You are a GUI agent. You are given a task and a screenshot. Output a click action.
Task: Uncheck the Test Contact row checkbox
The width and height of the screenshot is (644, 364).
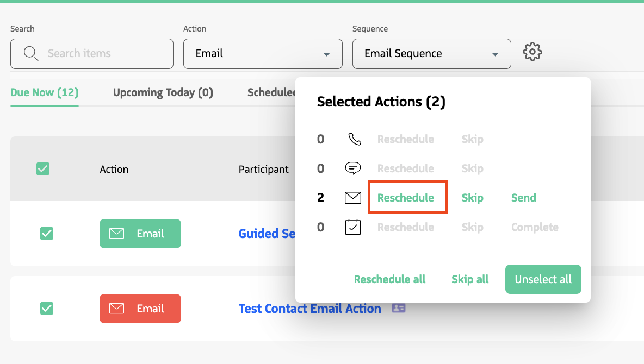pyautogui.click(x=47, y=309)
